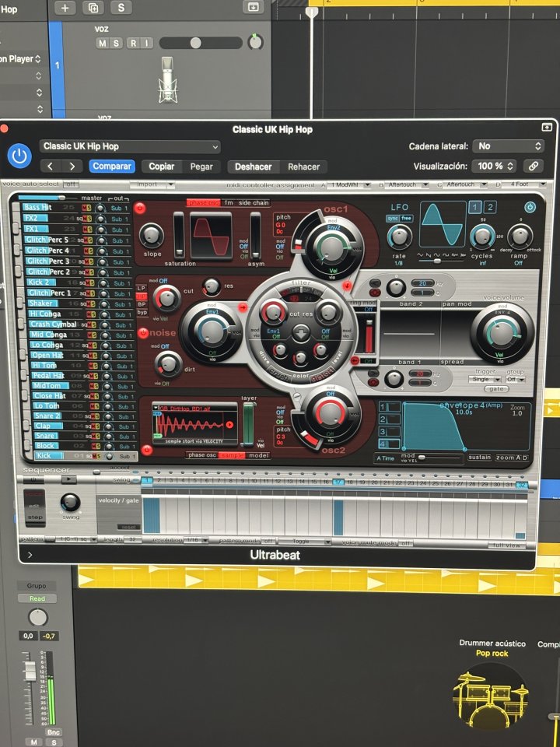
Task: Mute the VOZ track with M button
Action: point(103,43)
